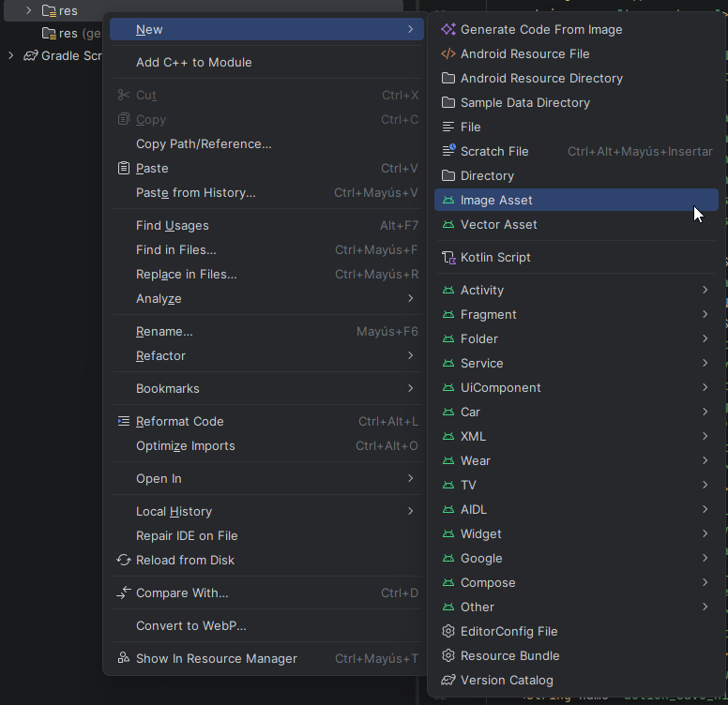This screenshot has width=728, height=705.
Task: Click the Gradle Scripts elephant icon
Action: coord(31,55)
